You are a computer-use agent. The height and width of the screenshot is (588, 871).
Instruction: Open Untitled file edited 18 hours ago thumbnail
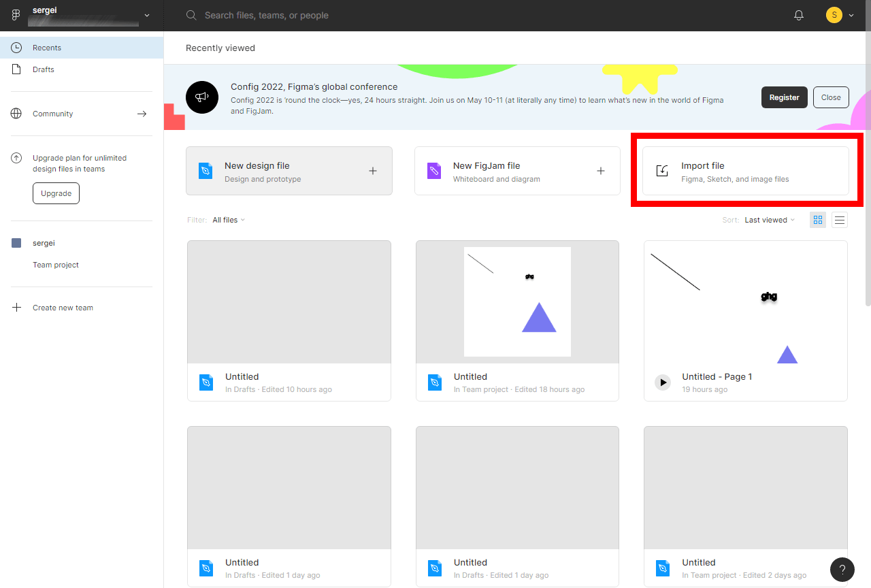pos(517,301)
